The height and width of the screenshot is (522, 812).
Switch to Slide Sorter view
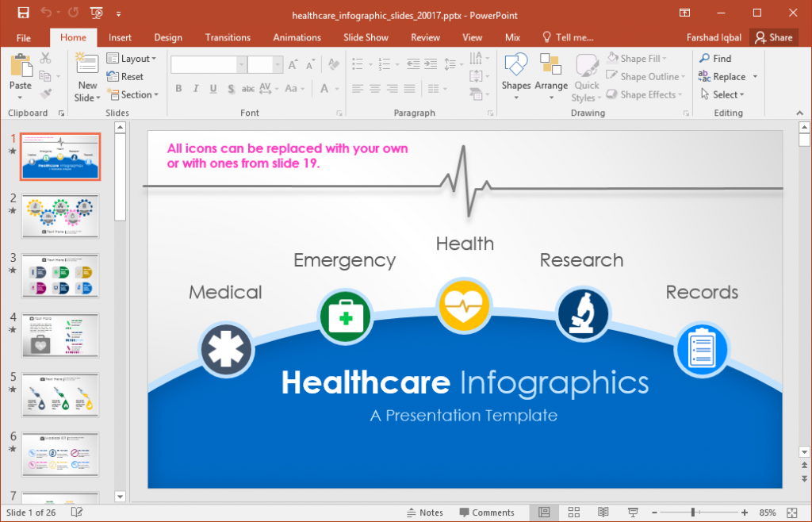point(574,512)
